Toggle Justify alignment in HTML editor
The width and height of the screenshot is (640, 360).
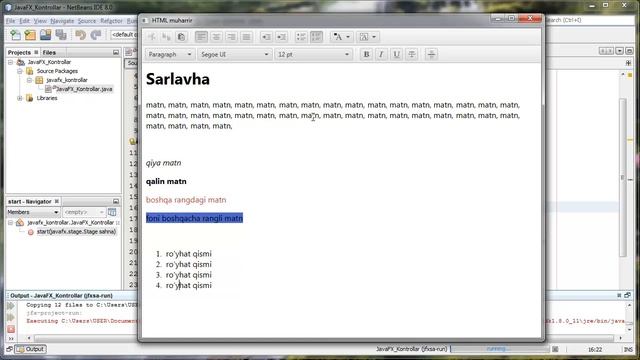(x=247, y=37)
